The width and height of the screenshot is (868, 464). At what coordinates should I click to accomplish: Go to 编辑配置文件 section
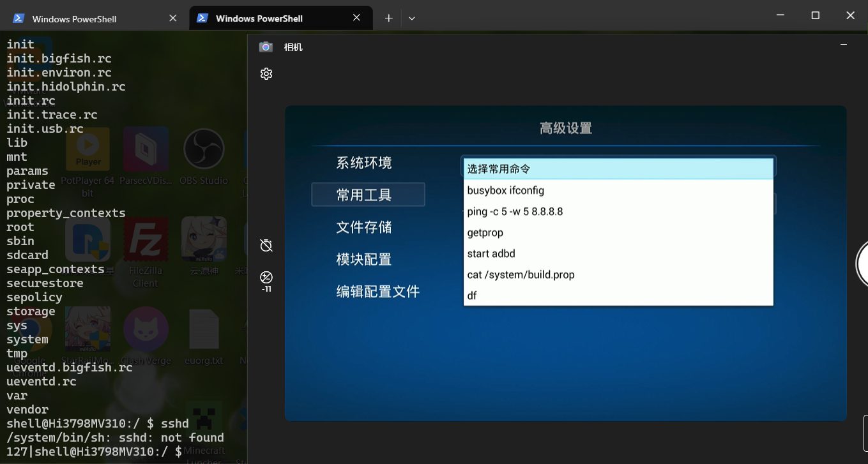377,292
